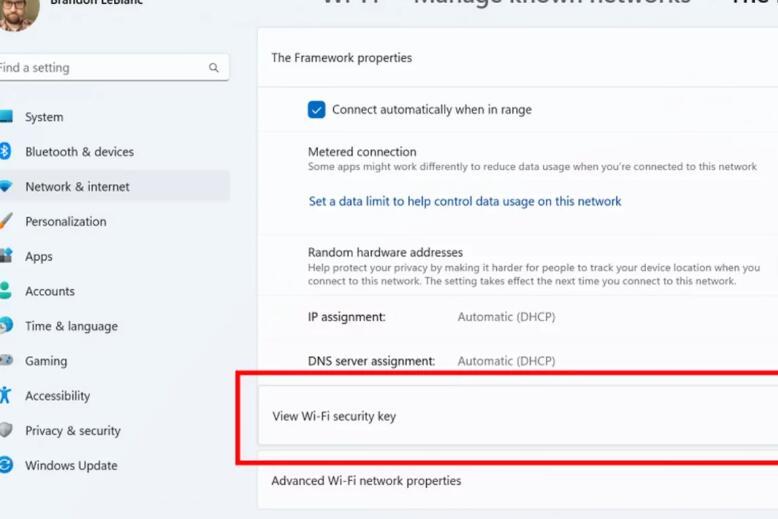Open the View Wi-Fi security key row

pos(518,416)
